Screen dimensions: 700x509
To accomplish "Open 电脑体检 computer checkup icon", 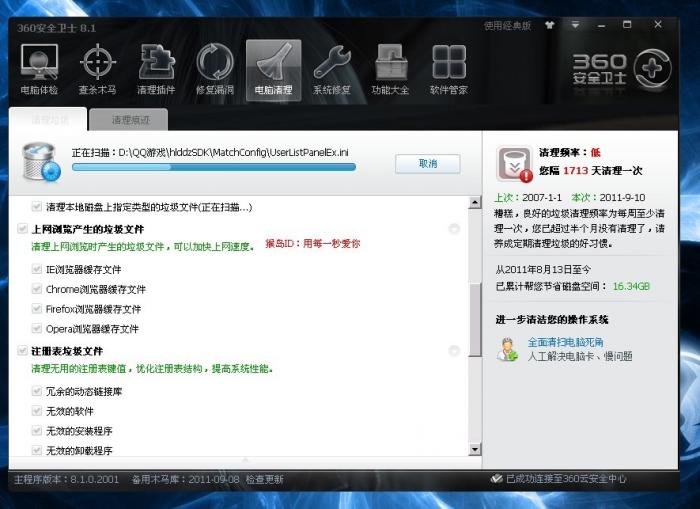I will pyautogui.click(x=39, y=70).
